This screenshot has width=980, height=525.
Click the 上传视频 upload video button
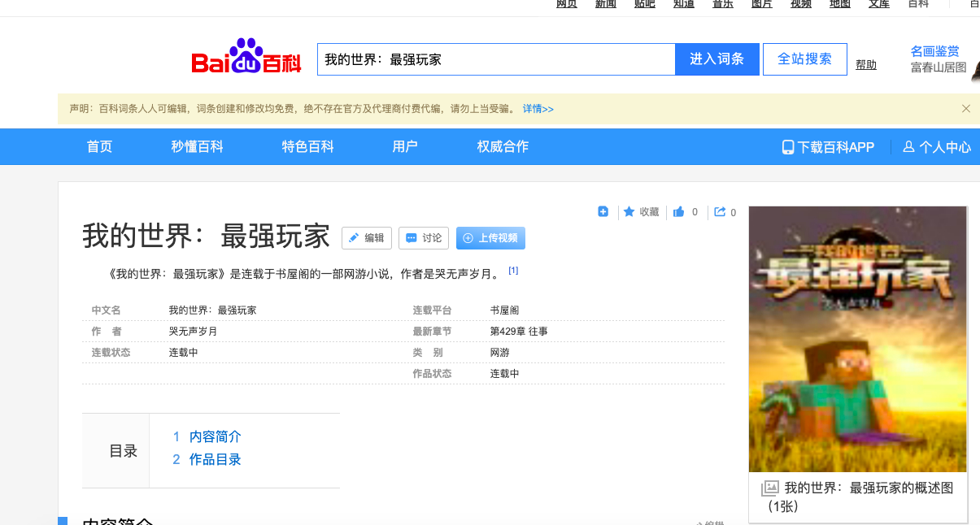point(490,238)
